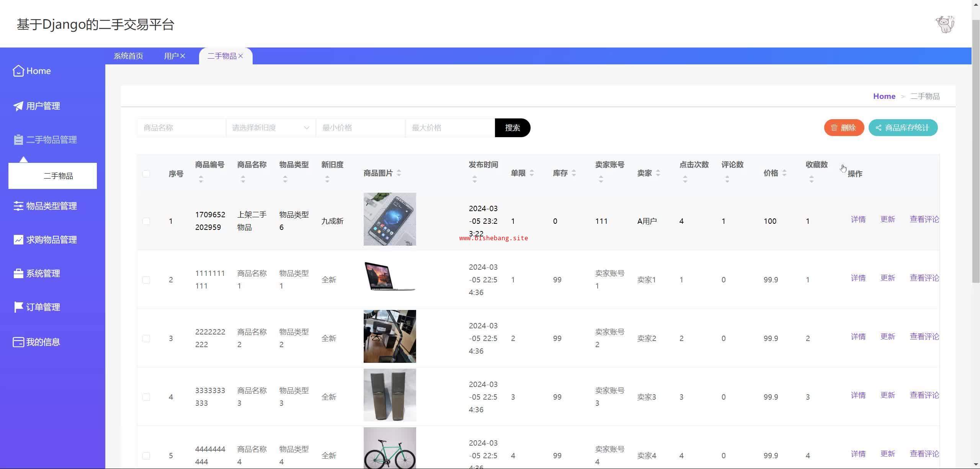
Task: Click the card icon beside 我的信息
Action: [x=18, y=342]
